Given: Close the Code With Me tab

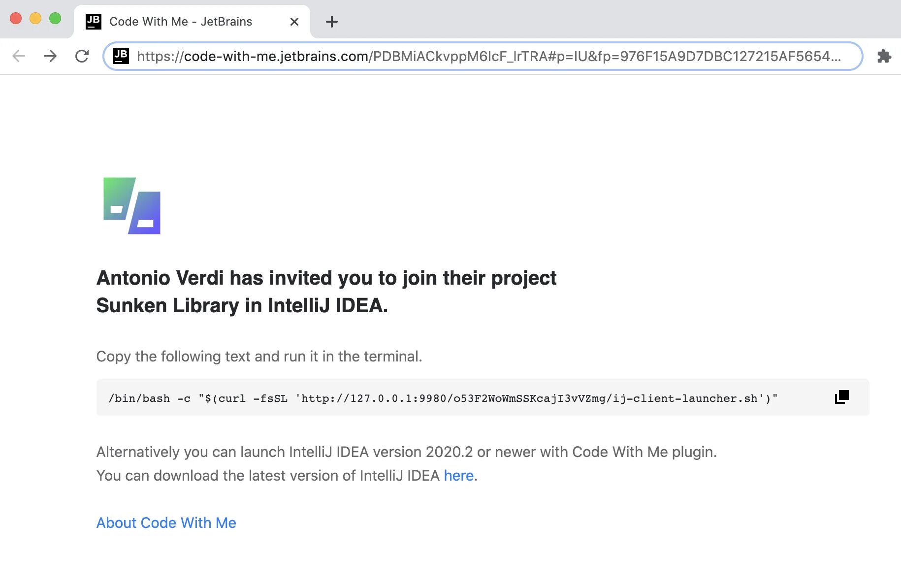Looking at the screenshot, I should tap(294, 22).
